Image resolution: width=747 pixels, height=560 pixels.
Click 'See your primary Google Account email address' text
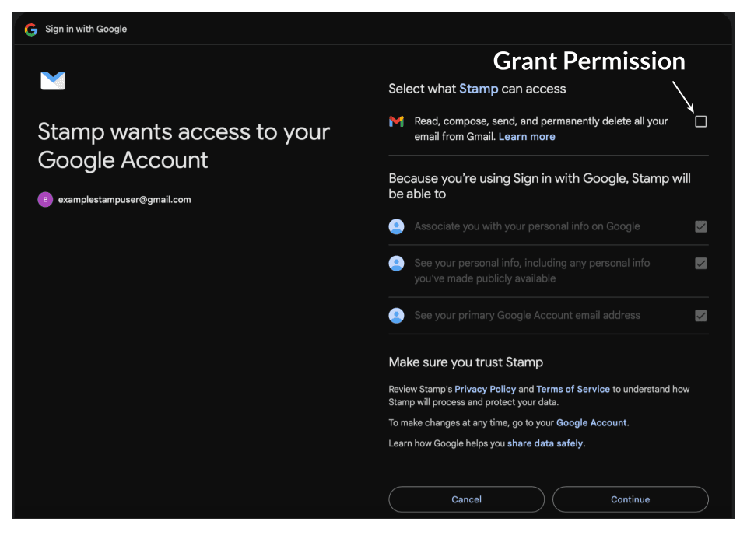coord(528,316)
